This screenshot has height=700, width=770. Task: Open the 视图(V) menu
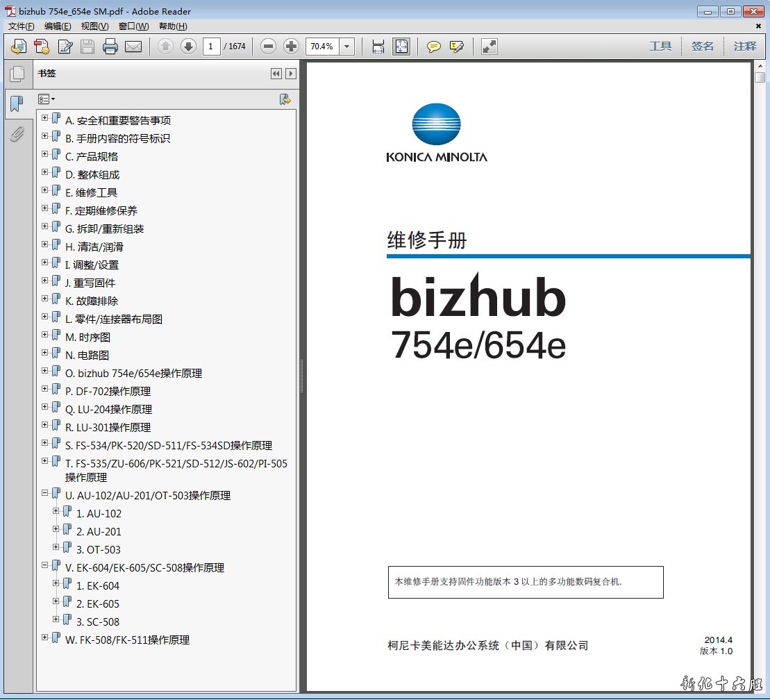click(94, 26)
